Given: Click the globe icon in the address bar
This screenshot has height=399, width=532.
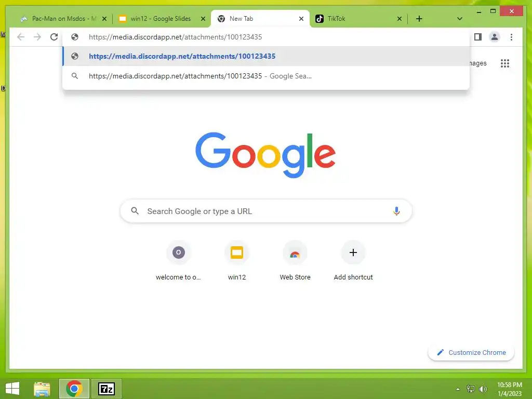Looking at the screenshot, I should [75, 37].
